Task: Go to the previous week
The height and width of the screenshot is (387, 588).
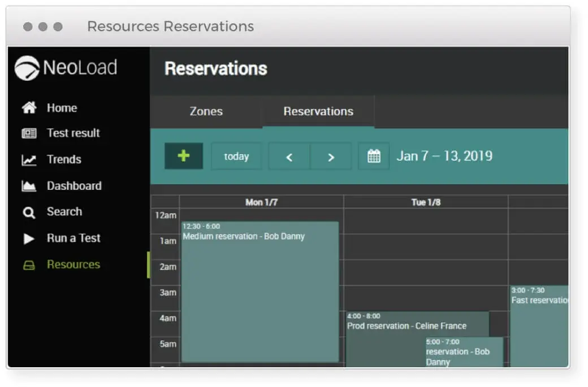Action: [289, 157]
